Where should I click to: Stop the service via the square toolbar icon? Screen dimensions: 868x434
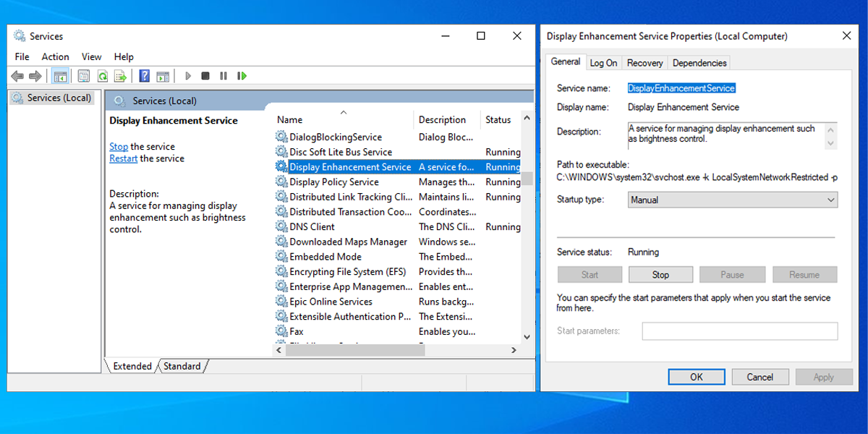click(x=205, y=76)
